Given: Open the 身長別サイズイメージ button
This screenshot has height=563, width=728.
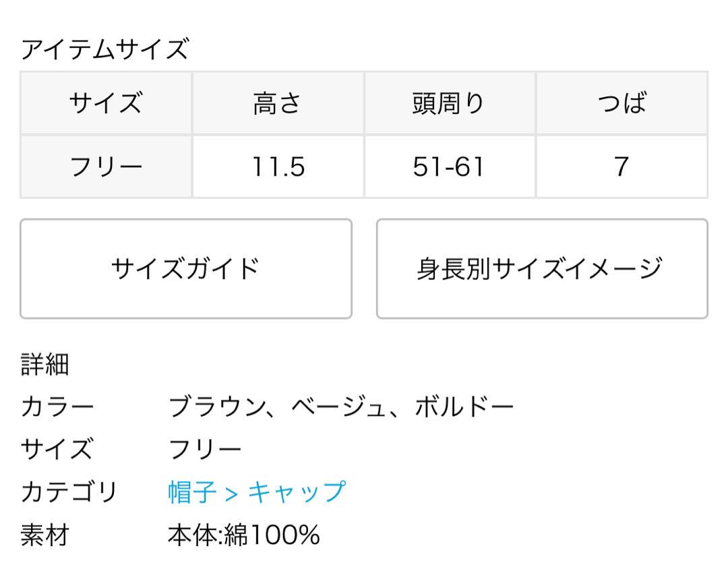Looking at the screenshot, I should (x=542, y=269).
